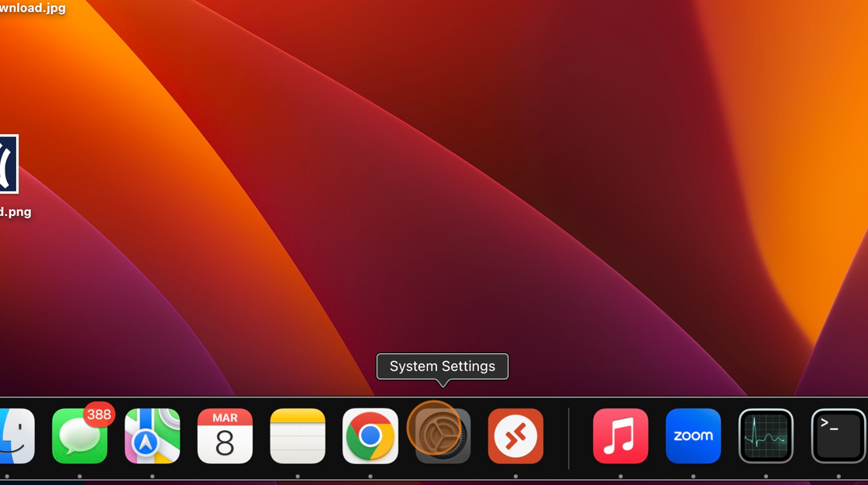Screen dimensions: 868x485
Task: Select the 'wnload.jpg' desktop file label
Action: [33, 8]
